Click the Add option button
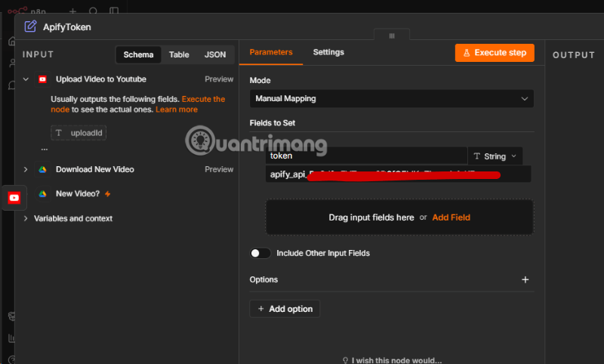The width and height of the screenshot is (604, 364). (285, 309)
